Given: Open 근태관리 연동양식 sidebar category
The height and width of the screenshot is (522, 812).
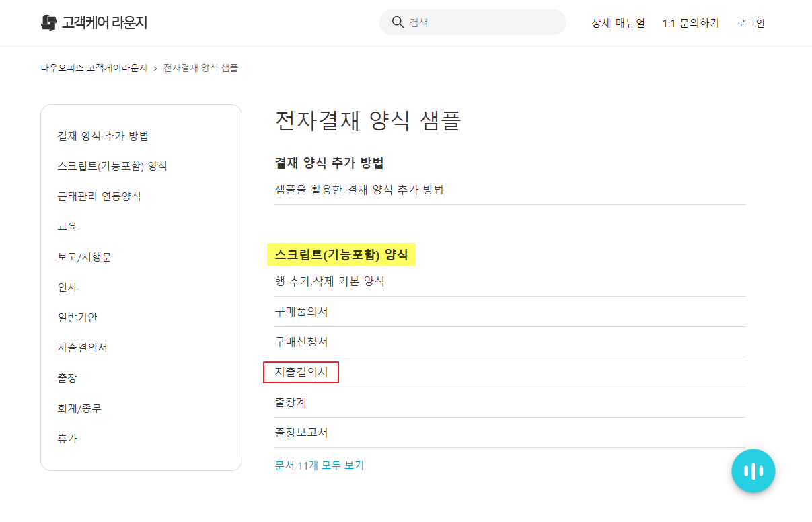Looking at the screenshot, I should coord(100,196).
